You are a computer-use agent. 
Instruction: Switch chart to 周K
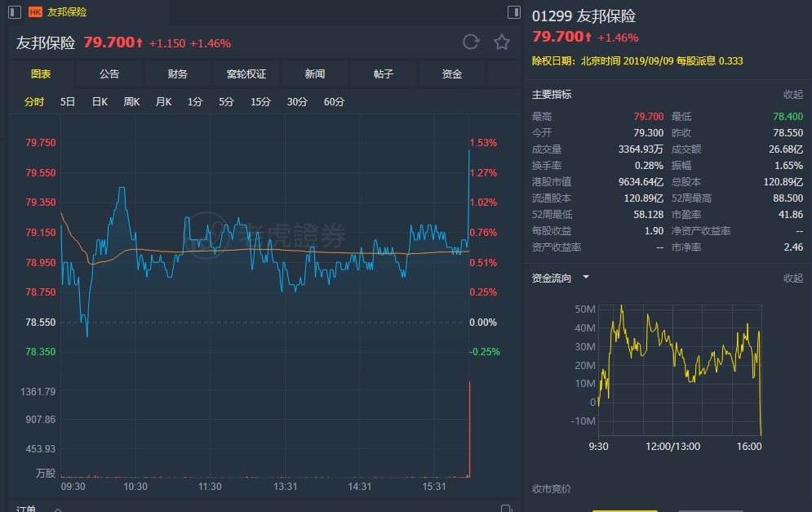[131, 102]
